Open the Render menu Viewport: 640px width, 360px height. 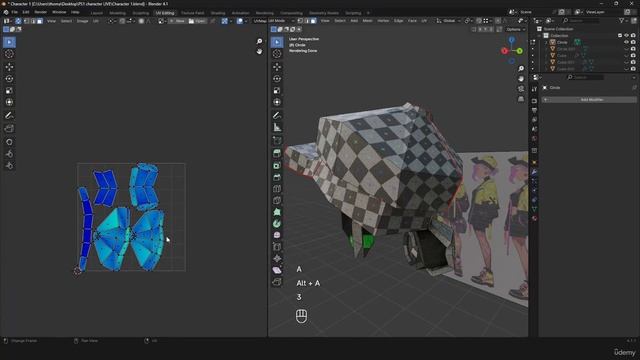pyautogui.click(x=40, y=12)
